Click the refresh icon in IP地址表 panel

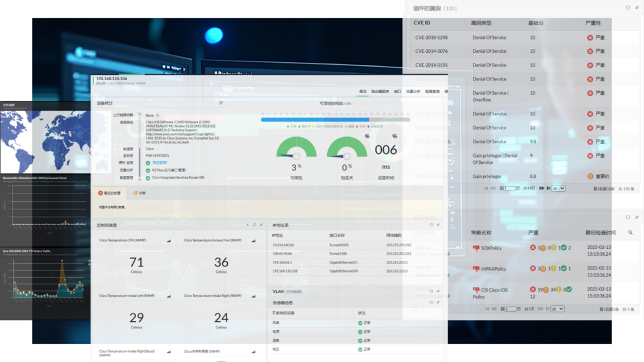coord(431,224)
